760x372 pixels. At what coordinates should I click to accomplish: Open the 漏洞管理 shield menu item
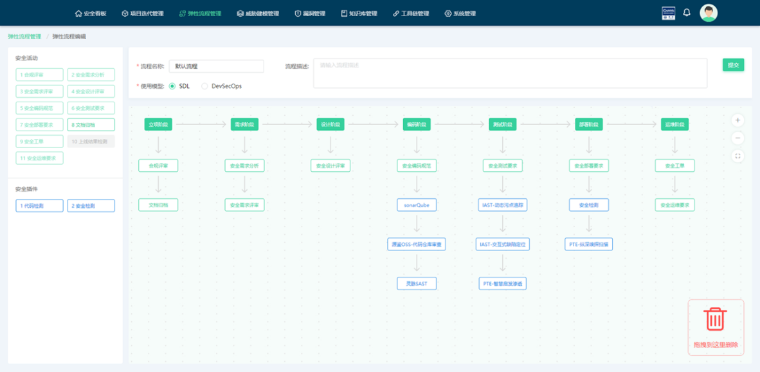tap(310, 14)
